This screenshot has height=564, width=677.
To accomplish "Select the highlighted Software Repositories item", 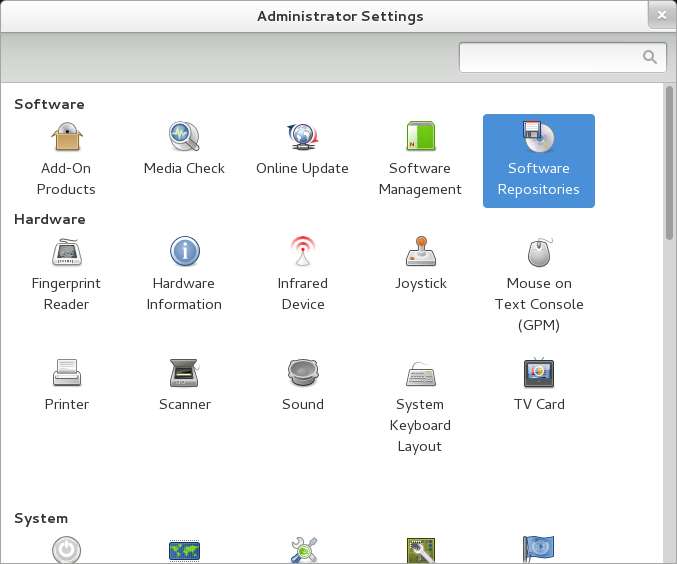I will click(x=538, y=161).
